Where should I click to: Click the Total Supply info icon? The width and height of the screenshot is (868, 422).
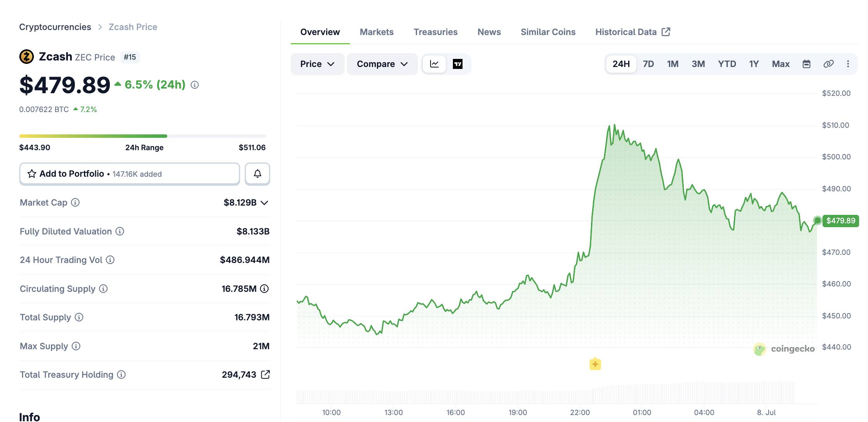[x=79, y=317]
